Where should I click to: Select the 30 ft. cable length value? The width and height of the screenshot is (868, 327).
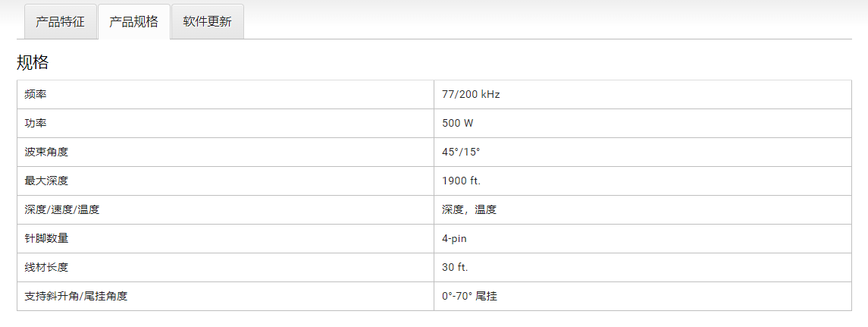tap(455, 268)
